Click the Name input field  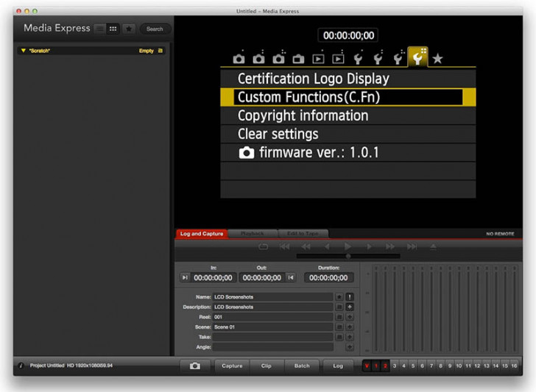coord(272,296)
